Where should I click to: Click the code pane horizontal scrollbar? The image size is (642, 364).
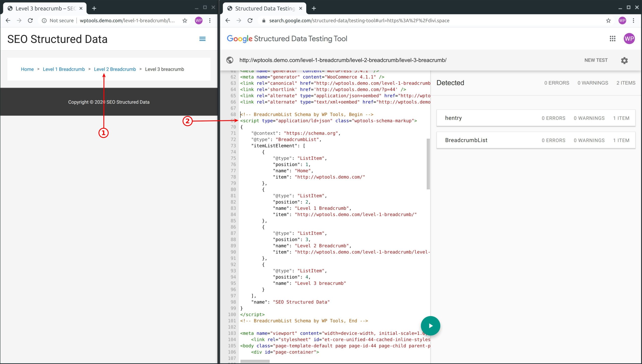(x=255, y=361)
